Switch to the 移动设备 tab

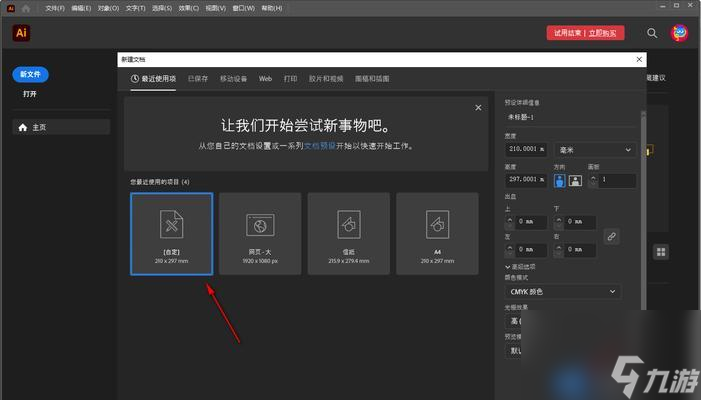(x=233, y=78)
